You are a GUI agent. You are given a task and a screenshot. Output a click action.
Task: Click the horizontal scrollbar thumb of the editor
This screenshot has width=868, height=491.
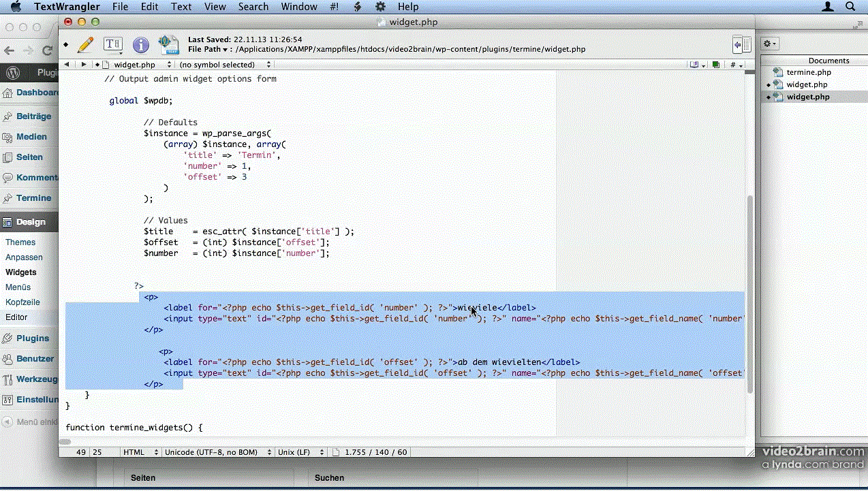click(65, 442)
